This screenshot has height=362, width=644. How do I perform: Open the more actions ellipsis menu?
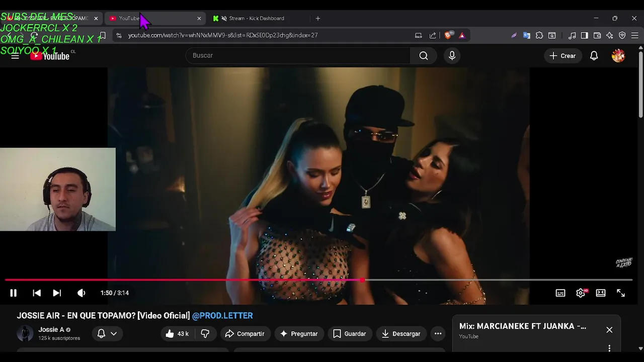[x=438, y=334]
